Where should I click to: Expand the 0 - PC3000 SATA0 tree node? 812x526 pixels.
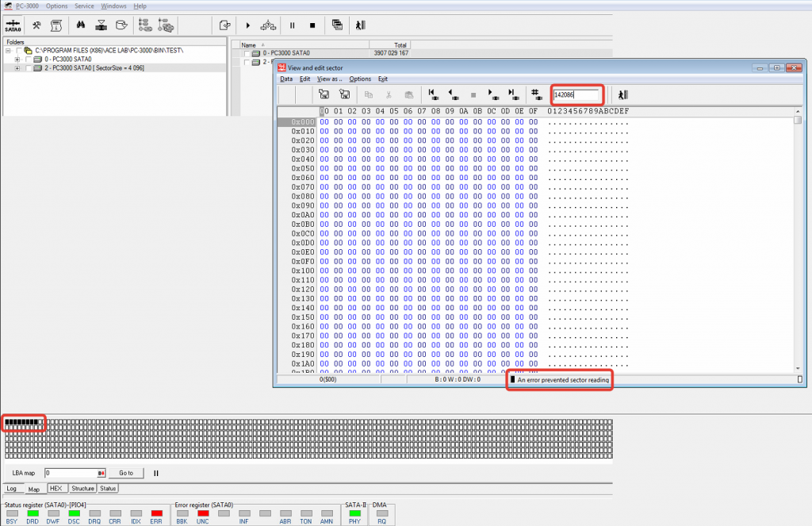tap(17, 60)
